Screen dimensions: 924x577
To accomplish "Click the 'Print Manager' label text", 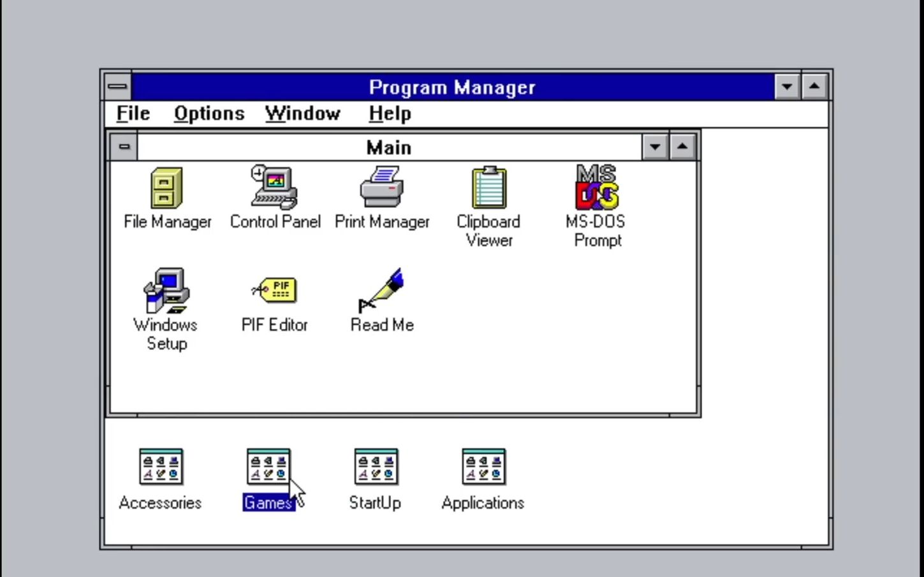I will coord(382,222).
